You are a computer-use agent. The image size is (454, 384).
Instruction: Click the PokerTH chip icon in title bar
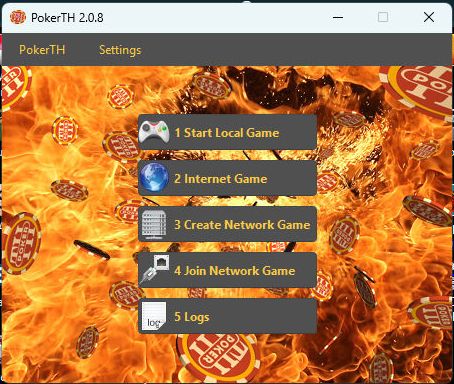coord(18,17)
